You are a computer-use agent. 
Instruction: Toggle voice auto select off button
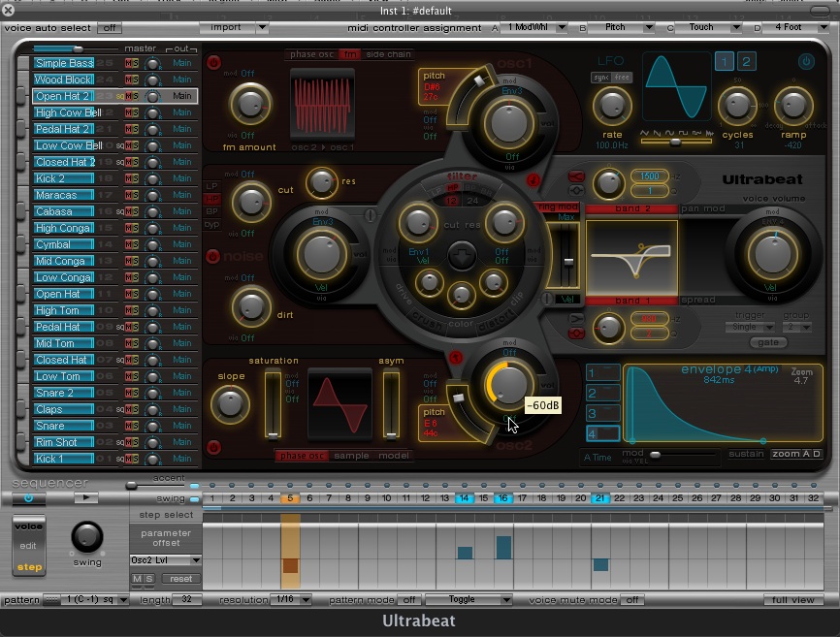110,27
